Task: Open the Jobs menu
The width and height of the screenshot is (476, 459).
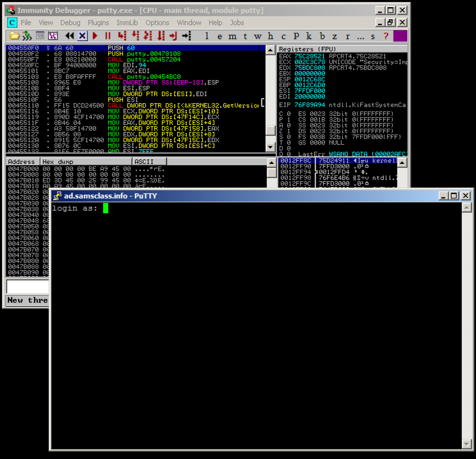Action: [237, 23]
